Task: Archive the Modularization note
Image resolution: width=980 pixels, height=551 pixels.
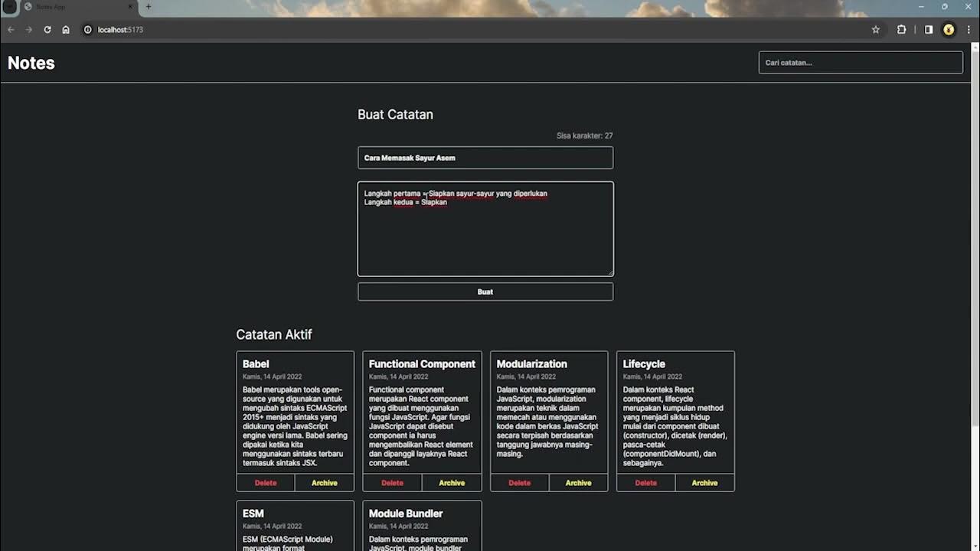Action: click(579, 483)
